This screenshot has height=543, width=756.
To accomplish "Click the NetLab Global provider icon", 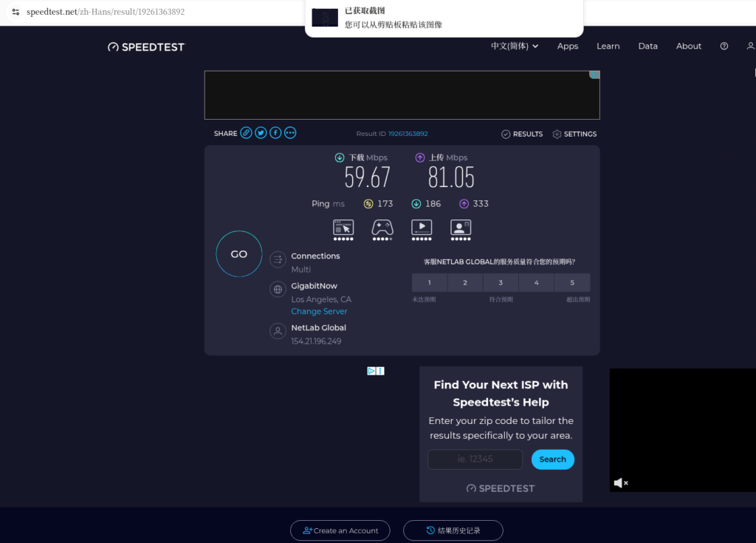I will (x=278, y=331).
